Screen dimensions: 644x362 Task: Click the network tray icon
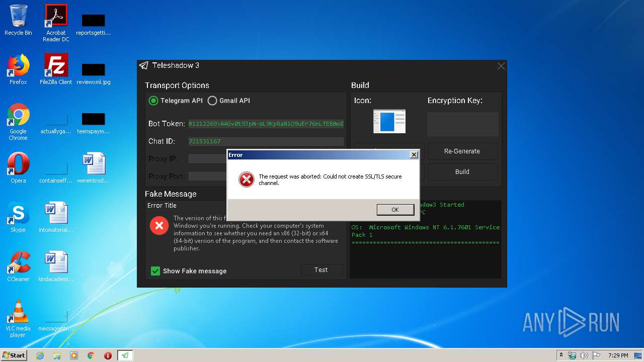tap(572, 355)
